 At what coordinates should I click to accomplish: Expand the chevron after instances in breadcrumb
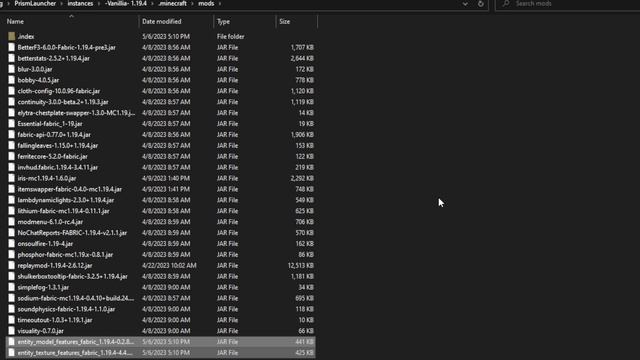click(x=98, y=4)
